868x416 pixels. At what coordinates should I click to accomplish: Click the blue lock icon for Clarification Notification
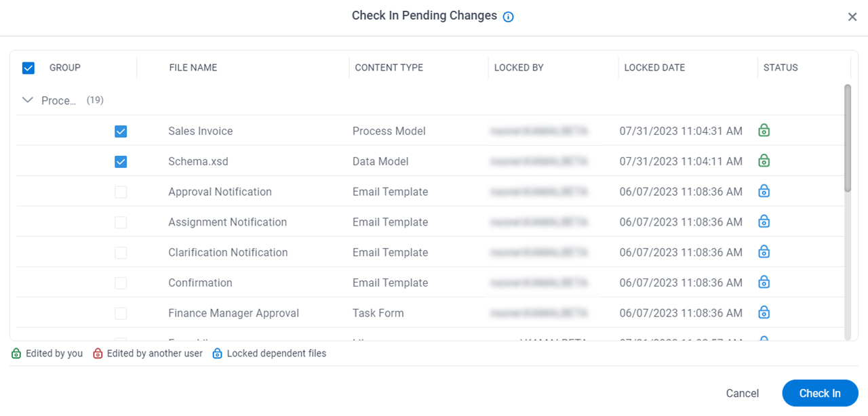pyautogui.click(x=764, y=251)
